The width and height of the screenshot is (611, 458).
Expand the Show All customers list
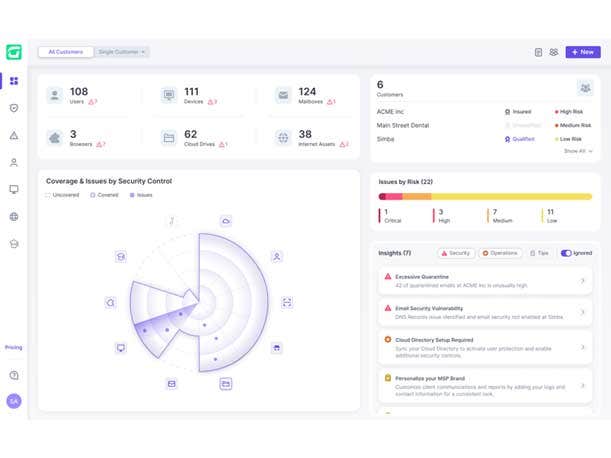click(x=578, y=151)
